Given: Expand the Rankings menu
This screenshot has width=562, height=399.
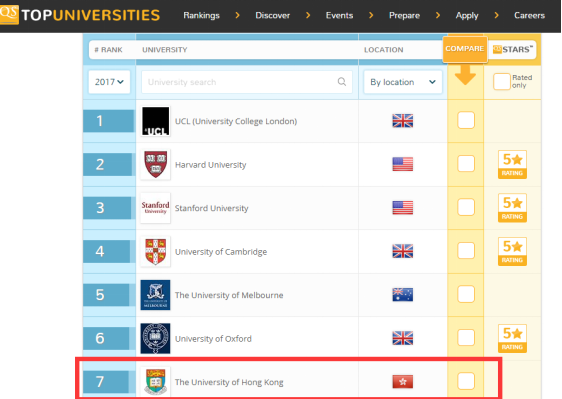Looking at the screenshot, I should tap(201, 15).
